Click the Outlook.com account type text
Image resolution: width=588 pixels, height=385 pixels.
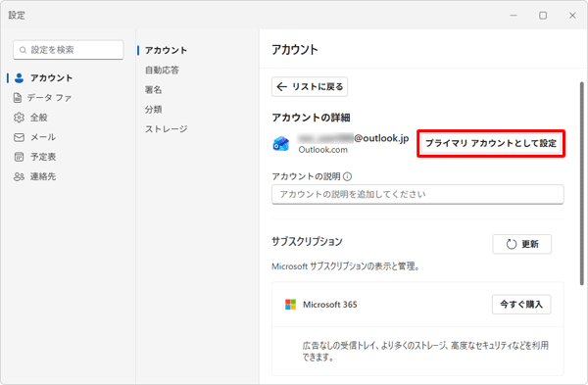pos(322,150)
